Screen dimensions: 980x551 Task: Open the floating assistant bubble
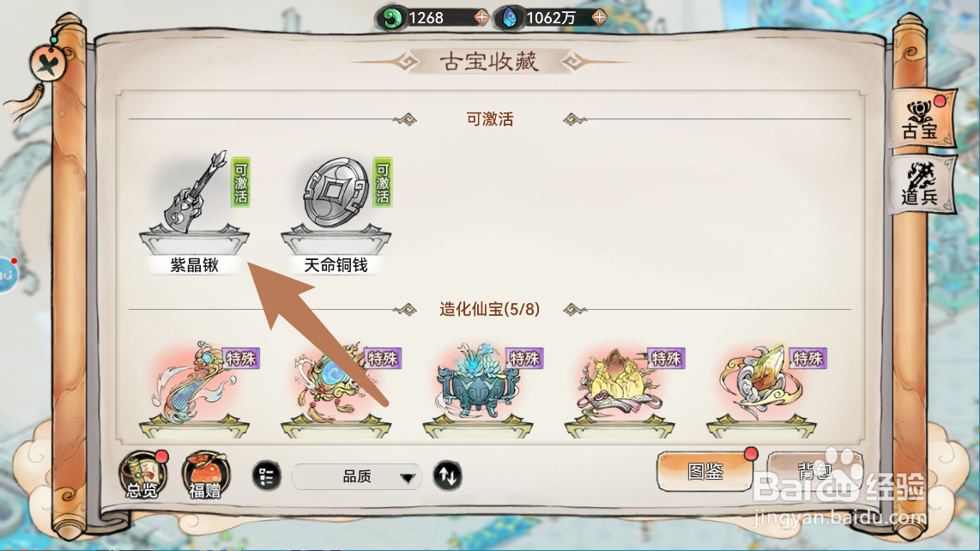[8, 274]
